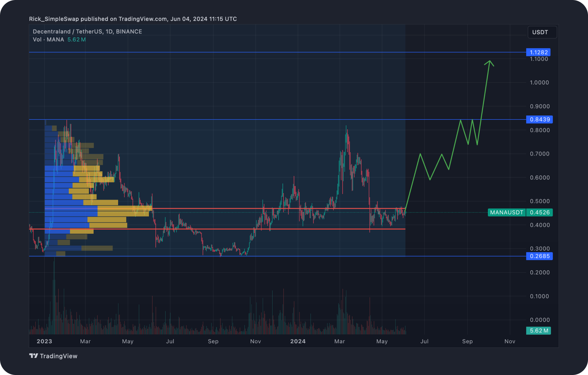Viewport: 588px width, 375px height.
Task: Click the blue 0.8439 price level label
Action: [539, 119]
